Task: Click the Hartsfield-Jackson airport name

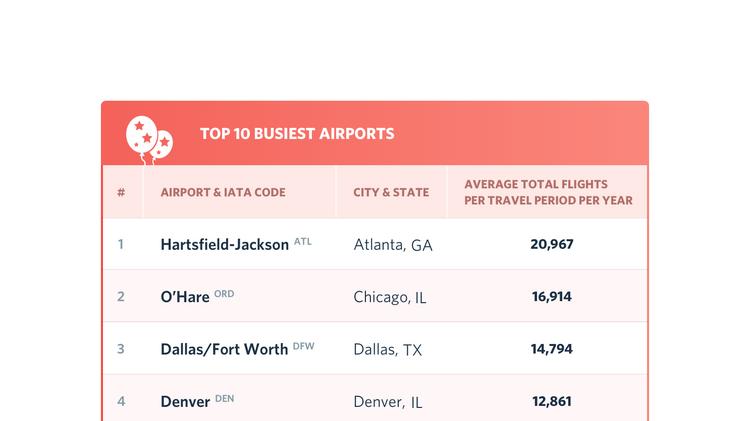Action: [x=224, y=244]
